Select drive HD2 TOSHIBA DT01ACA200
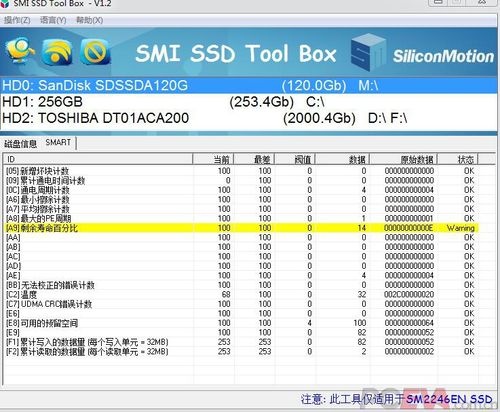 point(249,118)
